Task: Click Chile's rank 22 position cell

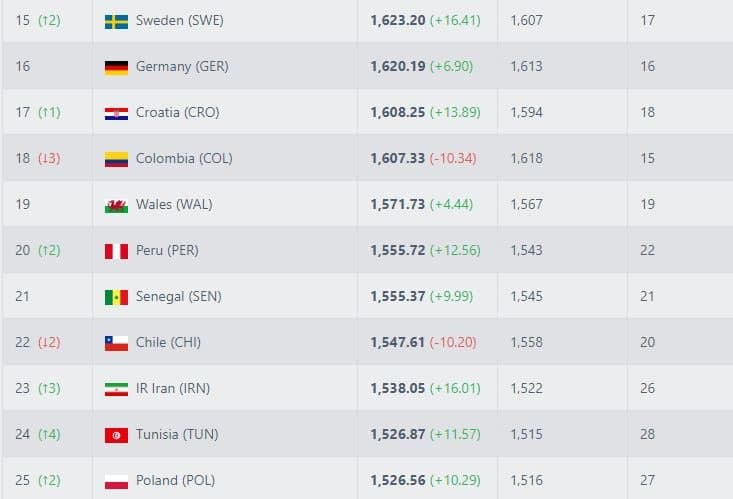Action: tap(23, 343)
